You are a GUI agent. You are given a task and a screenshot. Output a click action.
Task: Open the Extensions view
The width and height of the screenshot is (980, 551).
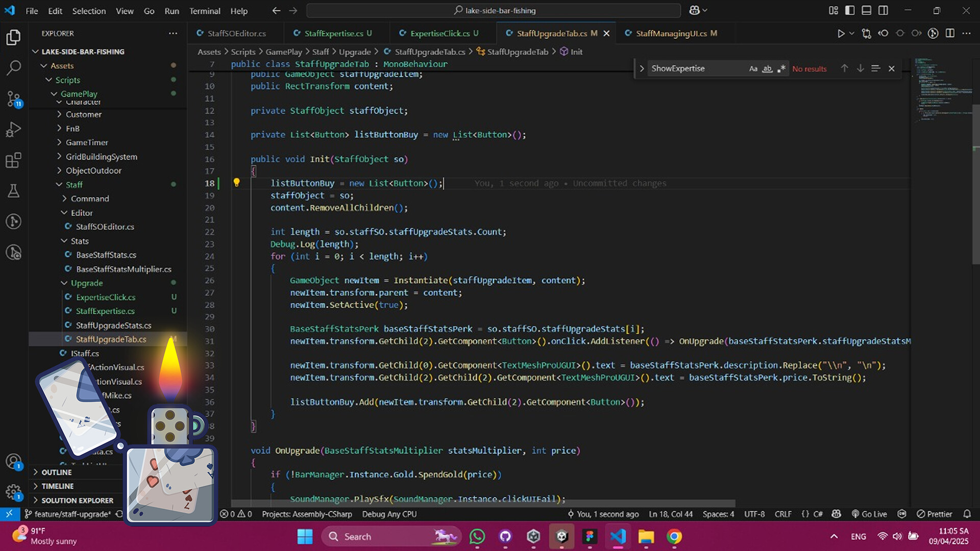click(14, 160)
